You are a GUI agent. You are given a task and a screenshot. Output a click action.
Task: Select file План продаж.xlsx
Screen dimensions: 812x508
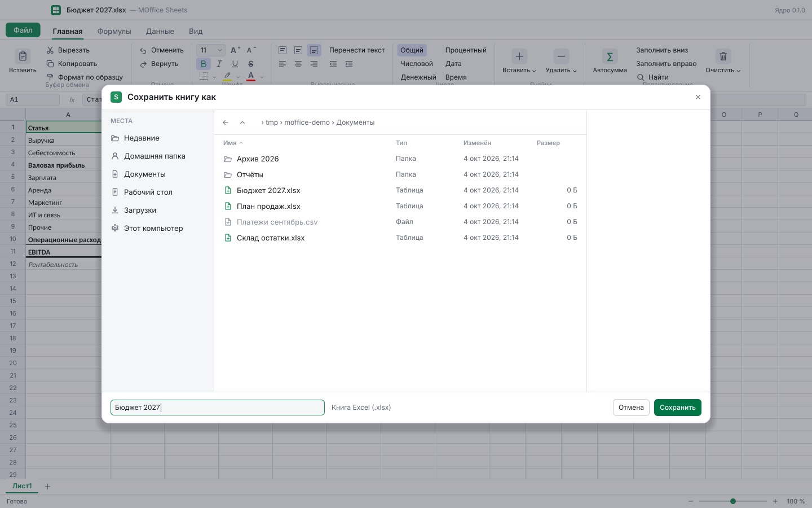point(400,206)
